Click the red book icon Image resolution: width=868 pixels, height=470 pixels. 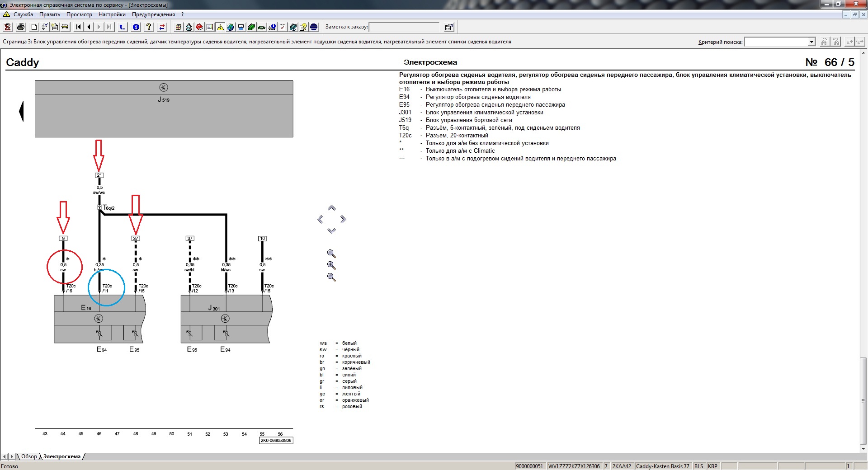pos(199,27)
